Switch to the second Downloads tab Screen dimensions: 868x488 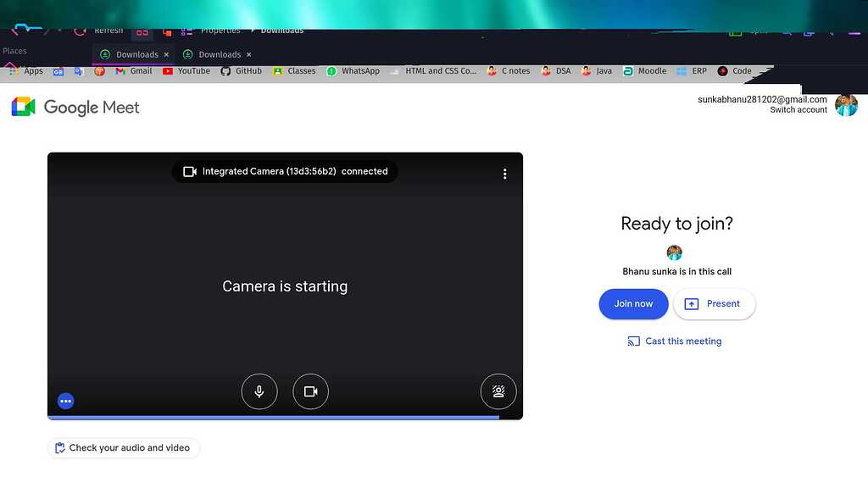[215, 54]
